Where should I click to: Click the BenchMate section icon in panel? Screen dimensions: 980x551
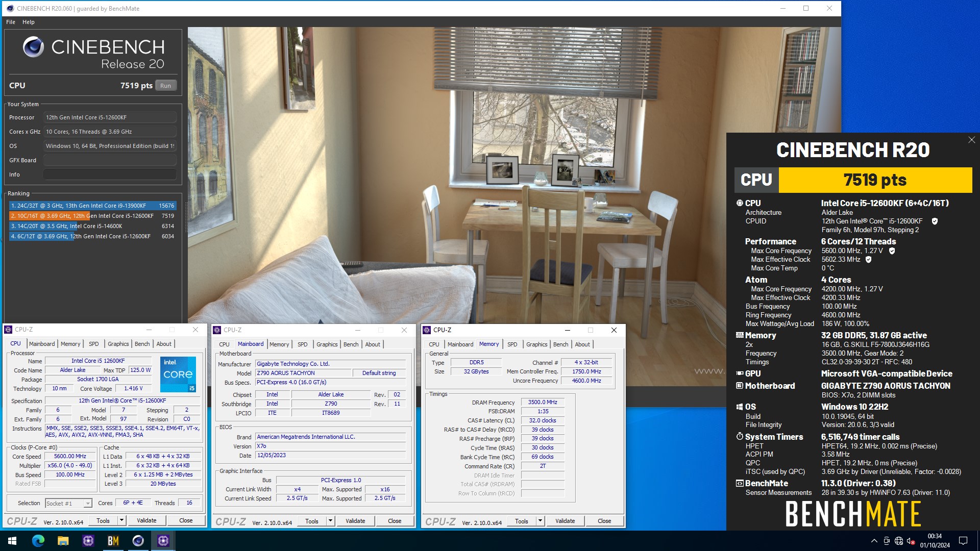[739, 483]
